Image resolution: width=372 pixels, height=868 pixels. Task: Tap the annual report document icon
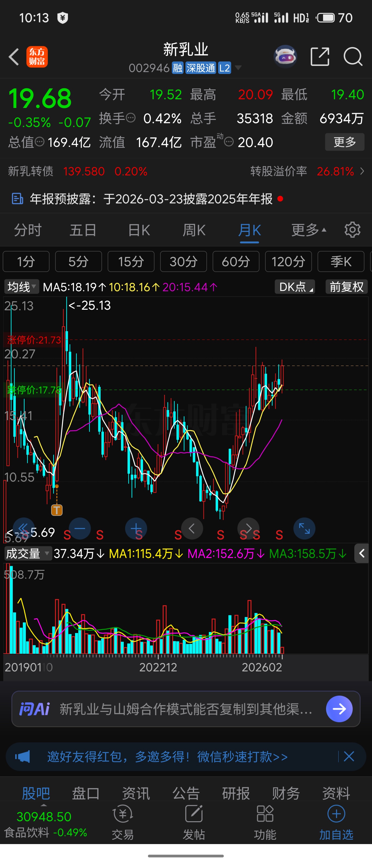click(x=17, y=199)
